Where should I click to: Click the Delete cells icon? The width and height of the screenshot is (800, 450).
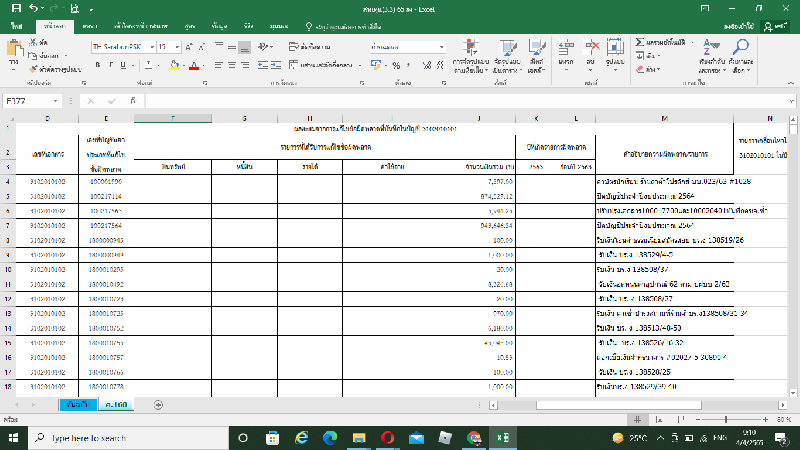[591, 50]
